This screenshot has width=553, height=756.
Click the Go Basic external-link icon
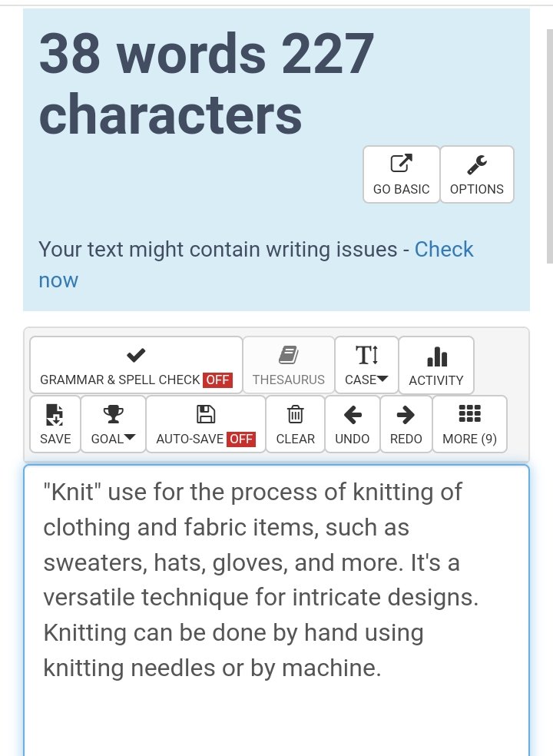[x=401, y=164]
